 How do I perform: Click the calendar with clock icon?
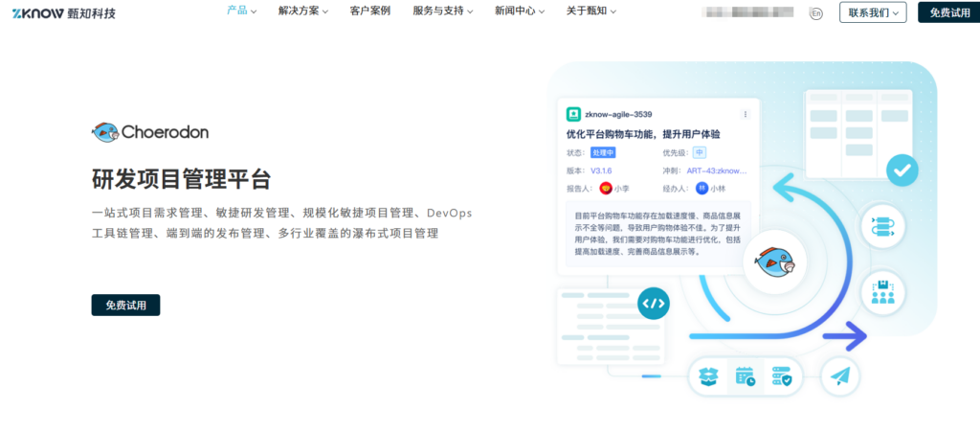point(745,377)
